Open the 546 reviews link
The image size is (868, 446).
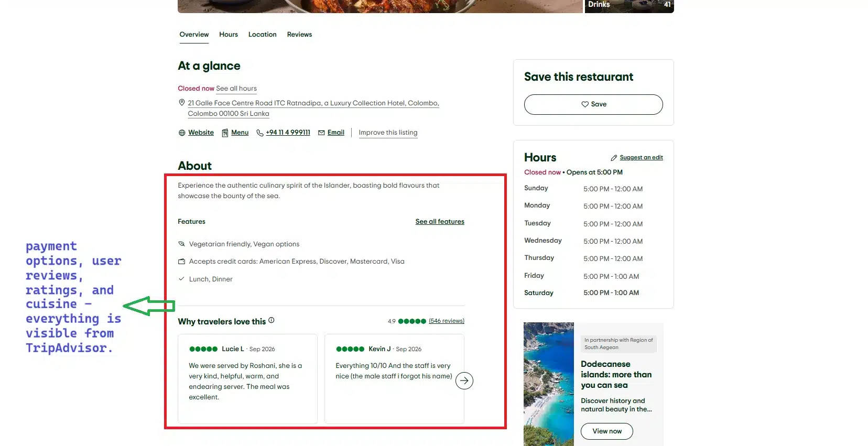(447, 321)
